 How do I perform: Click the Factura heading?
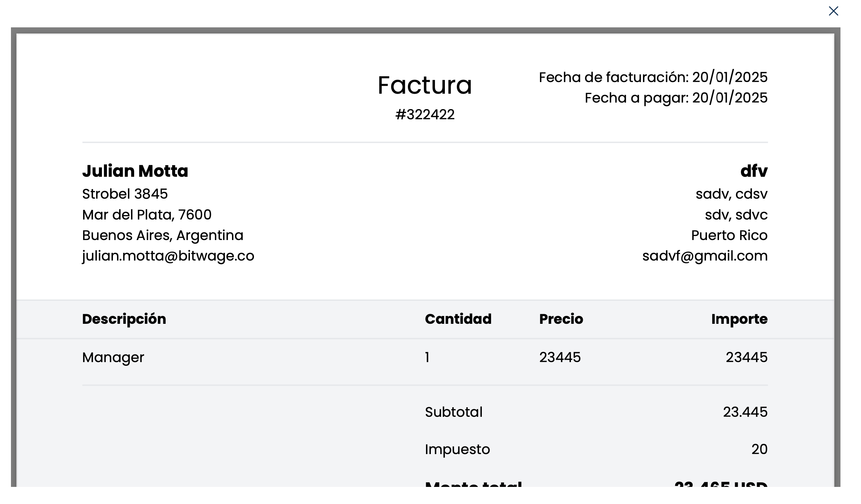tap(425, 85)
